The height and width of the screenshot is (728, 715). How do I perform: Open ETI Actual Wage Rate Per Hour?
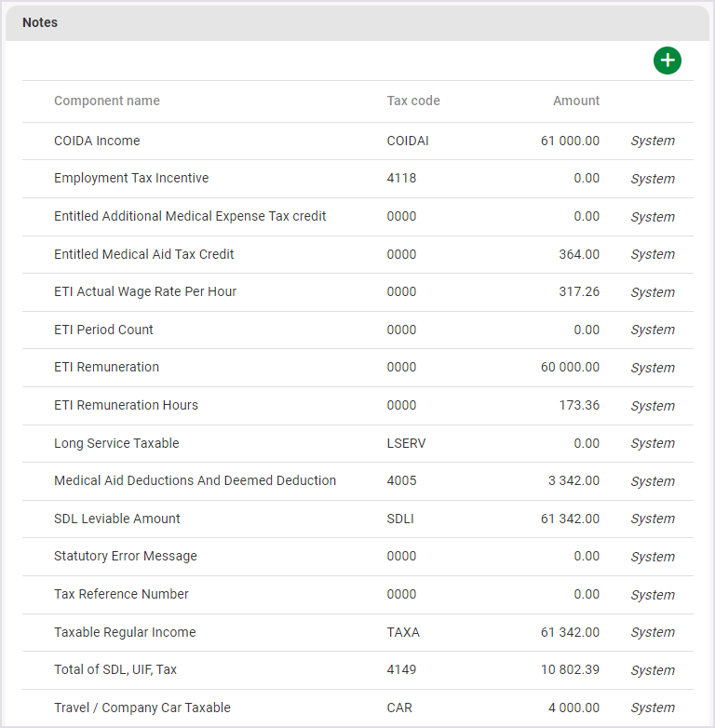point(145,291)
